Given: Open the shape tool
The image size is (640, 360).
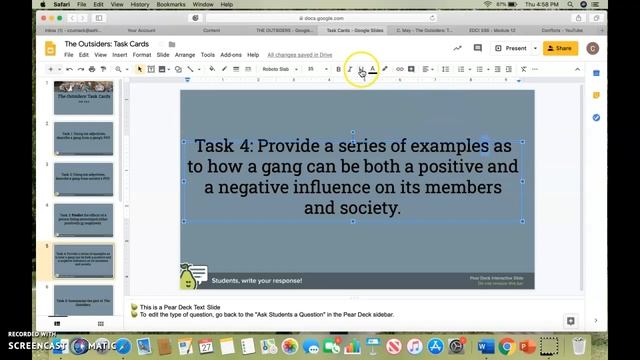Looking at the screenshot, I should pos(178,69).
